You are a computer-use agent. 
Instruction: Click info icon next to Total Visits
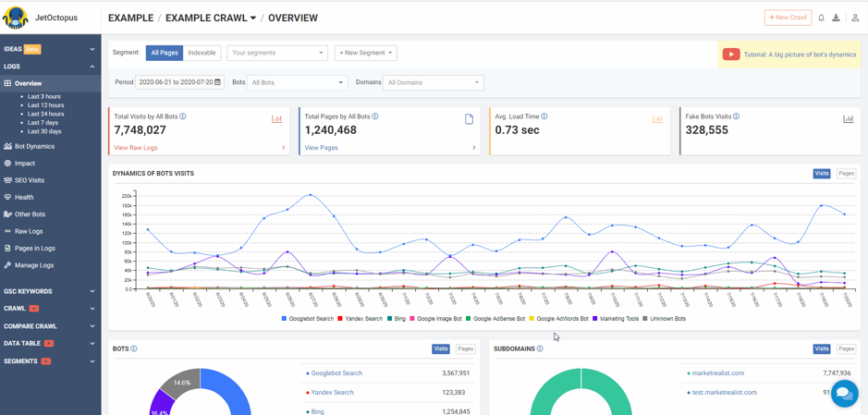[x=183, y=116]
